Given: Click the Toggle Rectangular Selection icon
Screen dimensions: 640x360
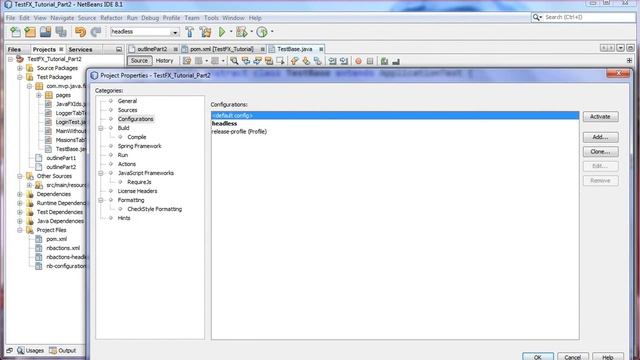Looking at the screenshot, I should click(280, 61).
